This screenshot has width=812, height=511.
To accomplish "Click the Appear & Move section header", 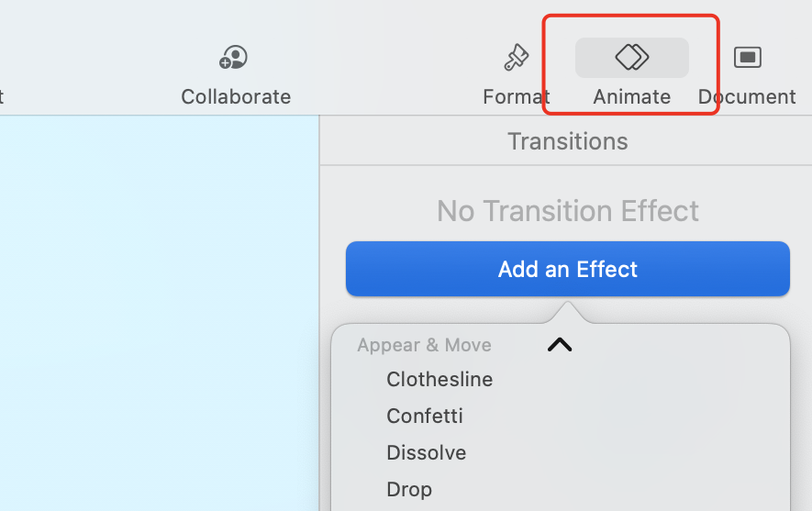I will point(424,345).
